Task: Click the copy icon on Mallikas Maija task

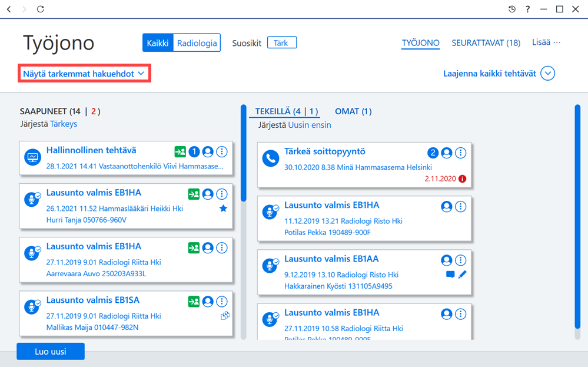Action: [225, 316]
